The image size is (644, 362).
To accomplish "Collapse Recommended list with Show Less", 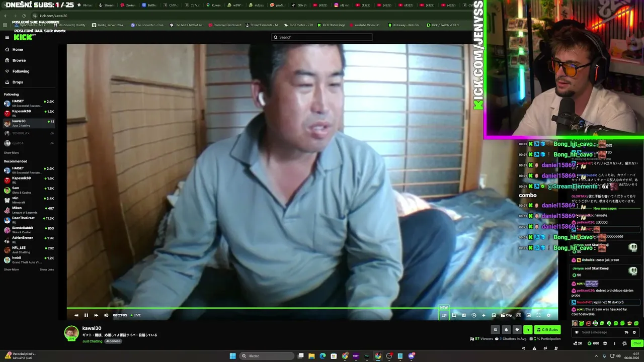I will 47,269.
